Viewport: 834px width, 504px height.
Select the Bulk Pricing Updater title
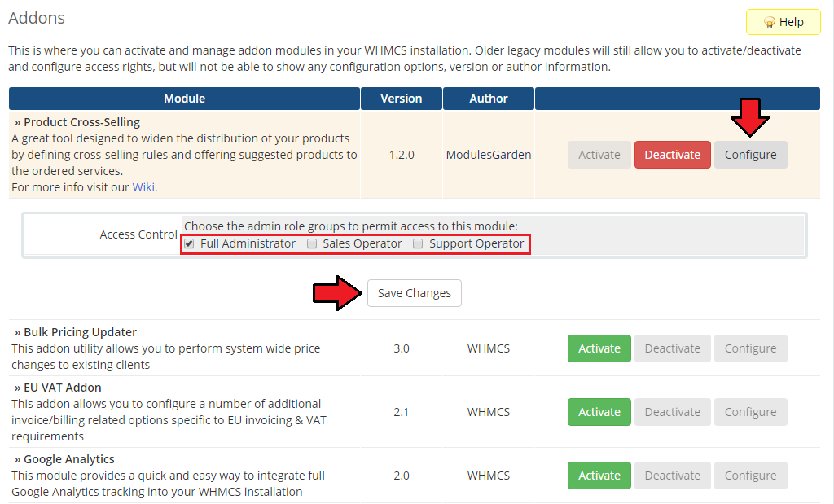(81, 332)
